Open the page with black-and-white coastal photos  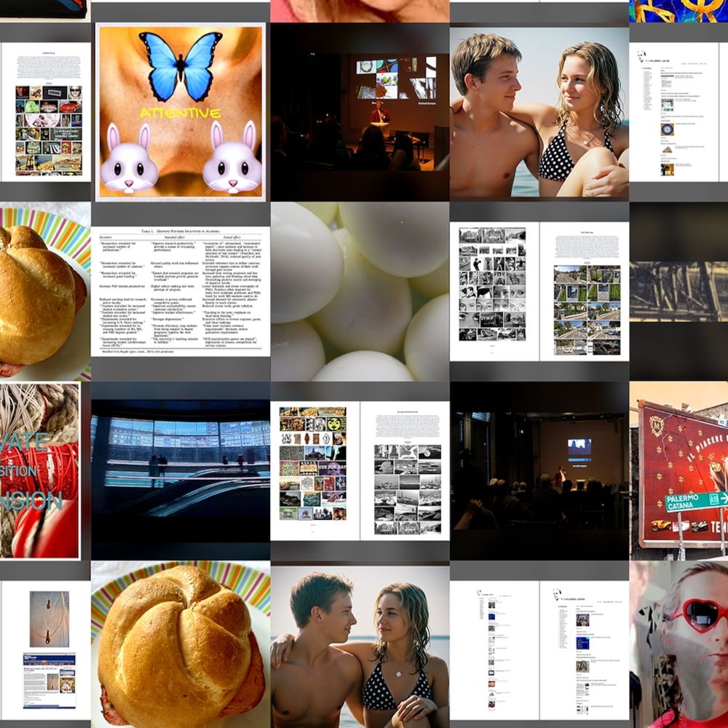pos(405,471)
